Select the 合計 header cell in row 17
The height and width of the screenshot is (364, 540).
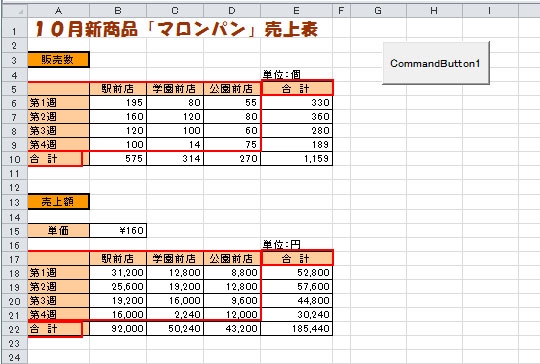click(x=297, y=259)
